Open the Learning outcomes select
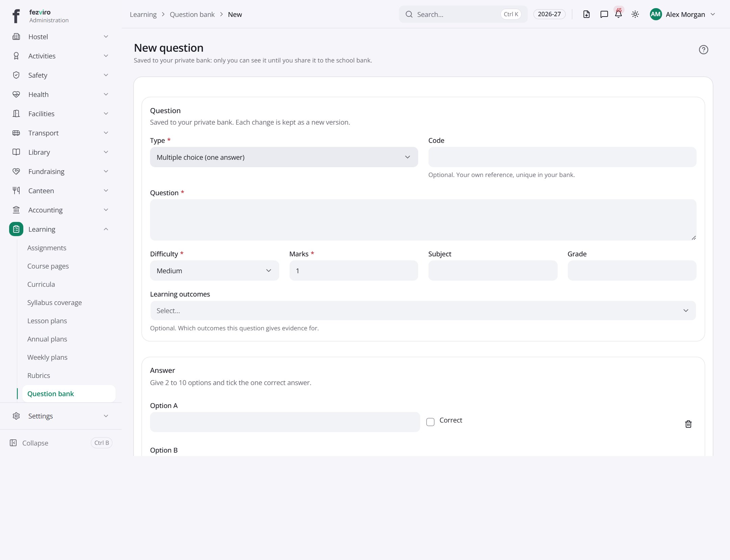The height and width of the screenshot is (560, 730). 423,310
